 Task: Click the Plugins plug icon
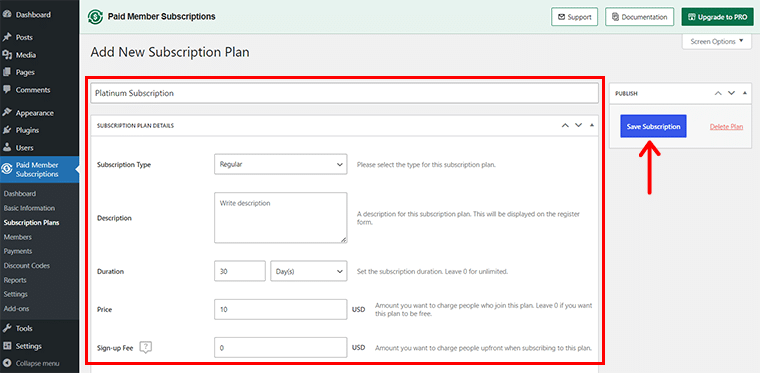pos(7,130)
